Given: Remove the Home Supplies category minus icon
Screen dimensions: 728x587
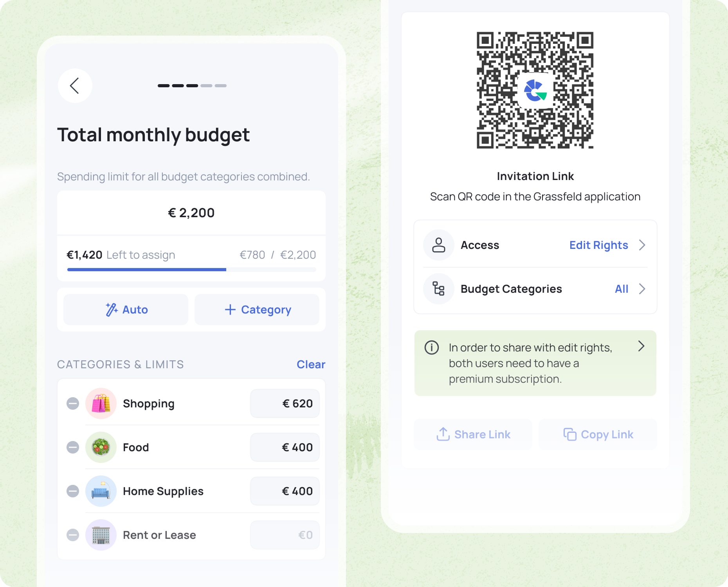Looking at the screenshot, I should point(73,491).
